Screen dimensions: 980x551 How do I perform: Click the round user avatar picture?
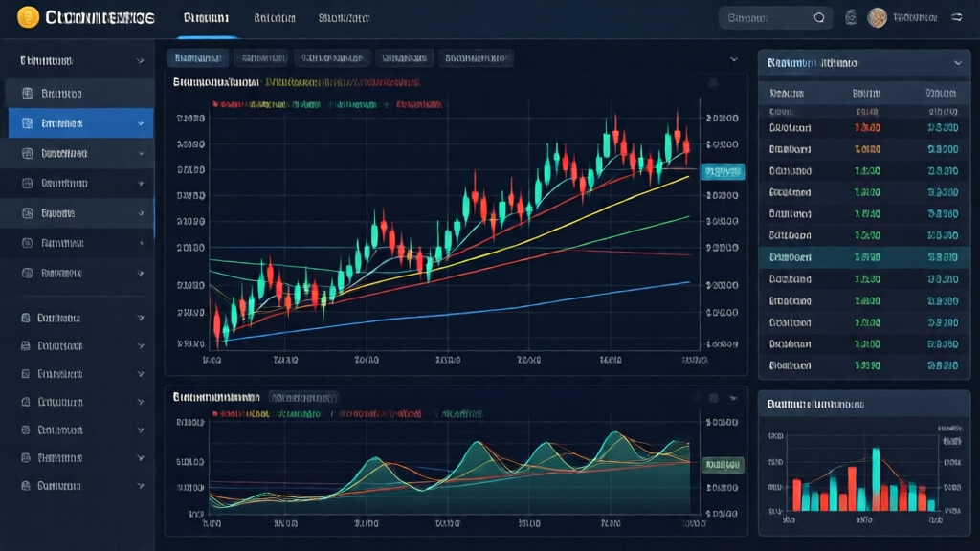(877, 17)
